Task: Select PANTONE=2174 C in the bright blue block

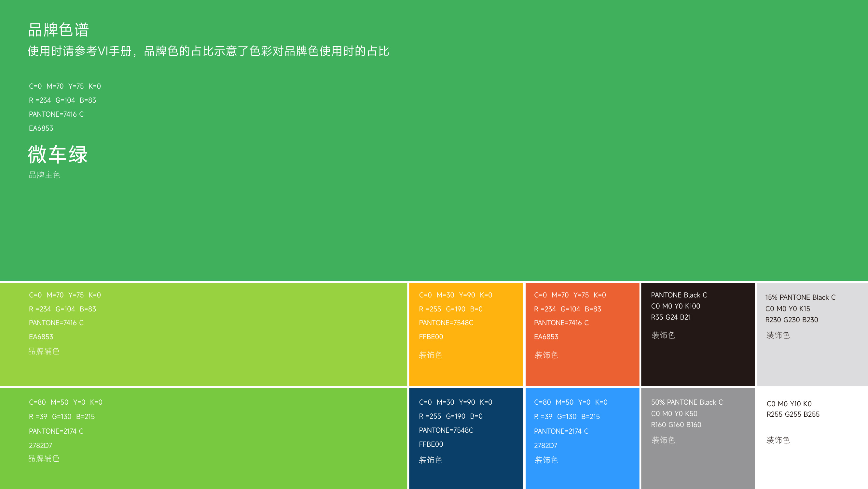Action: tap(561, 431)
